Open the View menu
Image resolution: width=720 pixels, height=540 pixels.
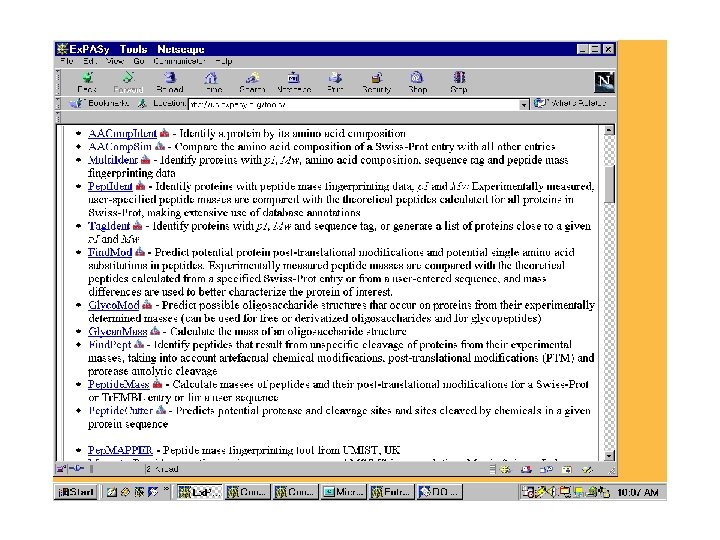114,61
